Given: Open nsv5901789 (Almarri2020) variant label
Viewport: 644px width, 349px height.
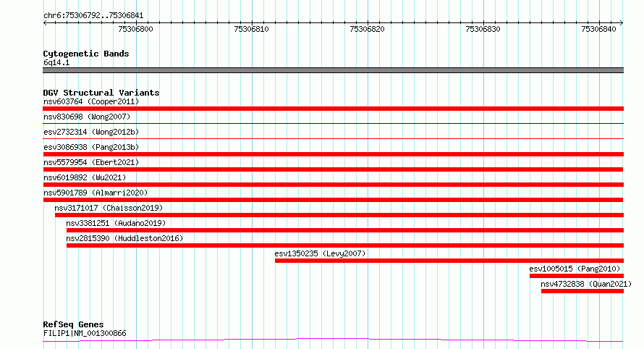Looking at the screenshot, I should (x=96, y=193).
